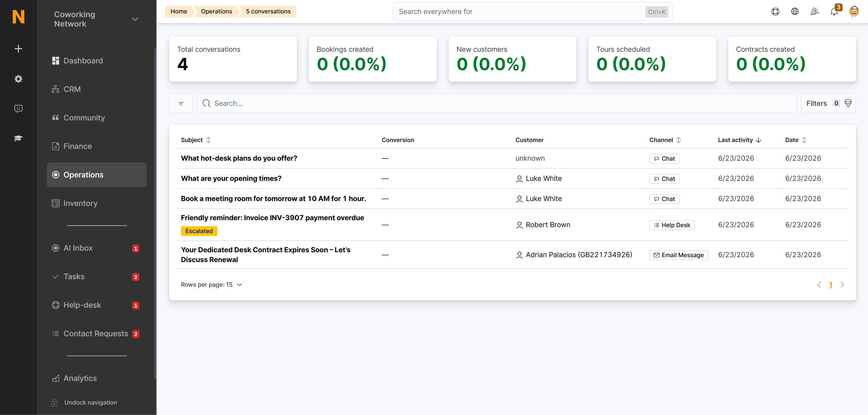This screenshot has height=415, width=868.
Task: Sort by Last activity down arrow
Action: tap(759, 140)
